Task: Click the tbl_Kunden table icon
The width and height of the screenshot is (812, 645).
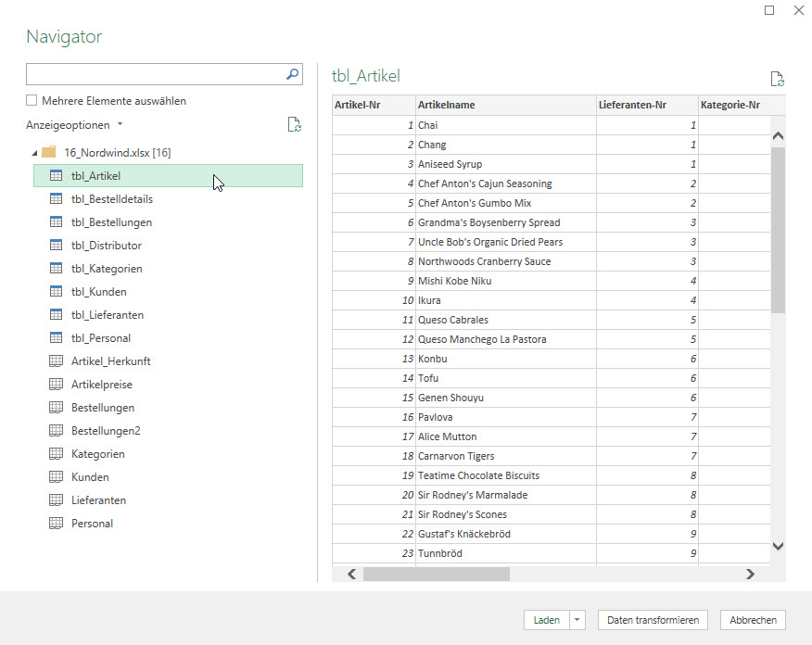Action: tap(56, 292)
